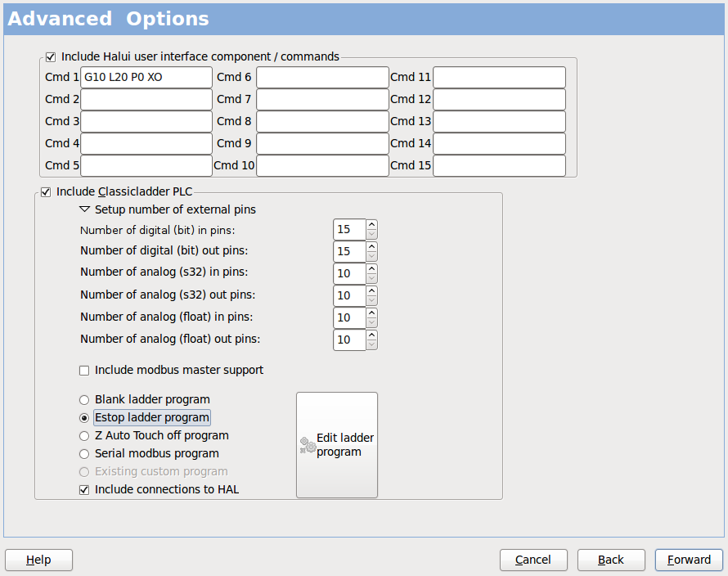Enable Include modbus master support
This screenshot has width=728, height=576.
click(x=84, y=370)
